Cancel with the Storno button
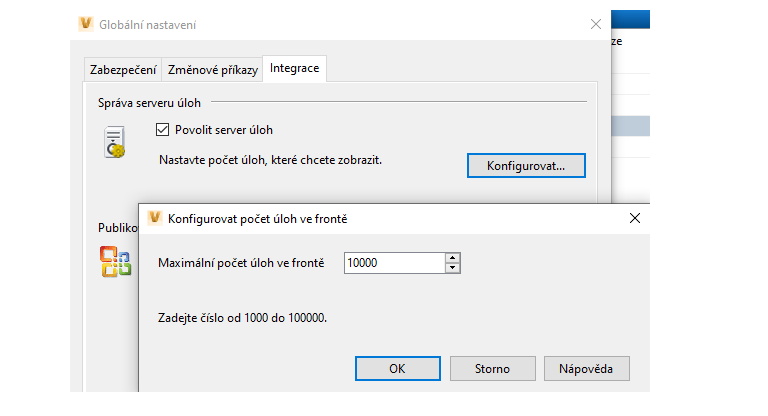This screenshot has width=768, height=416. pos(492,368)
